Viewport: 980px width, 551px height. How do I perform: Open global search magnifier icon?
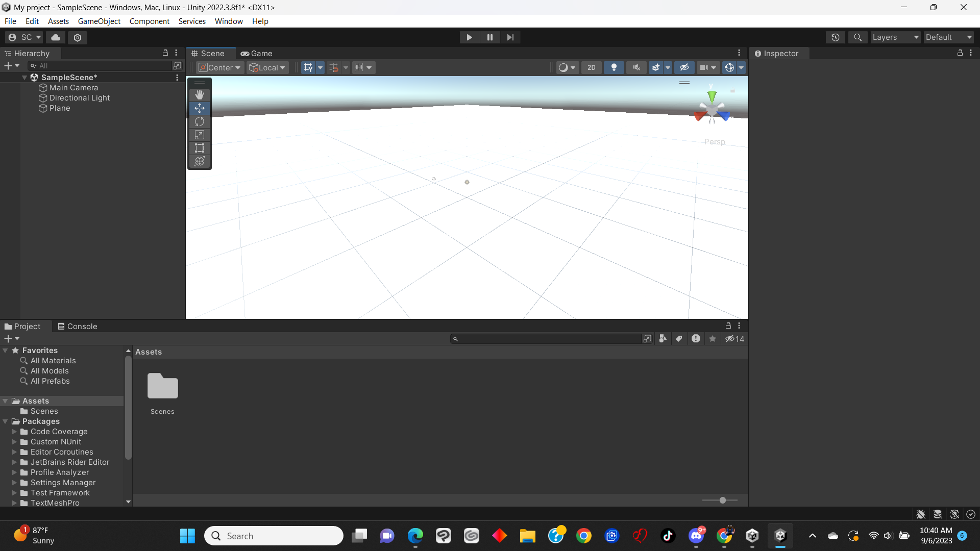tap(857, 37)
